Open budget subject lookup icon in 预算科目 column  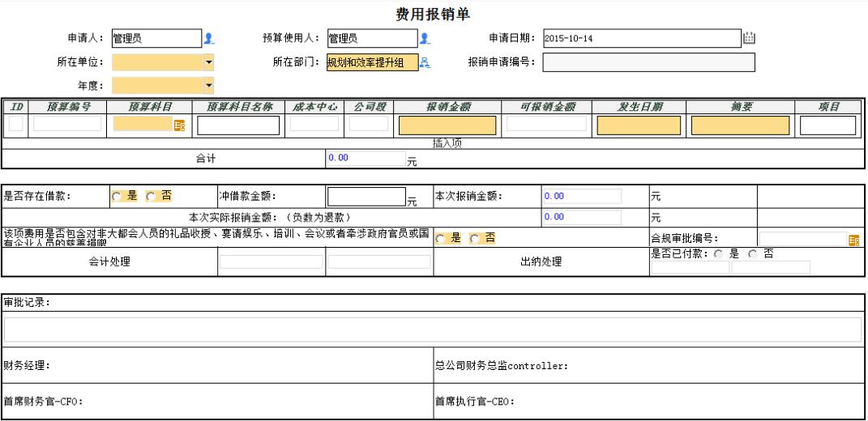click(x=179, y=125)
